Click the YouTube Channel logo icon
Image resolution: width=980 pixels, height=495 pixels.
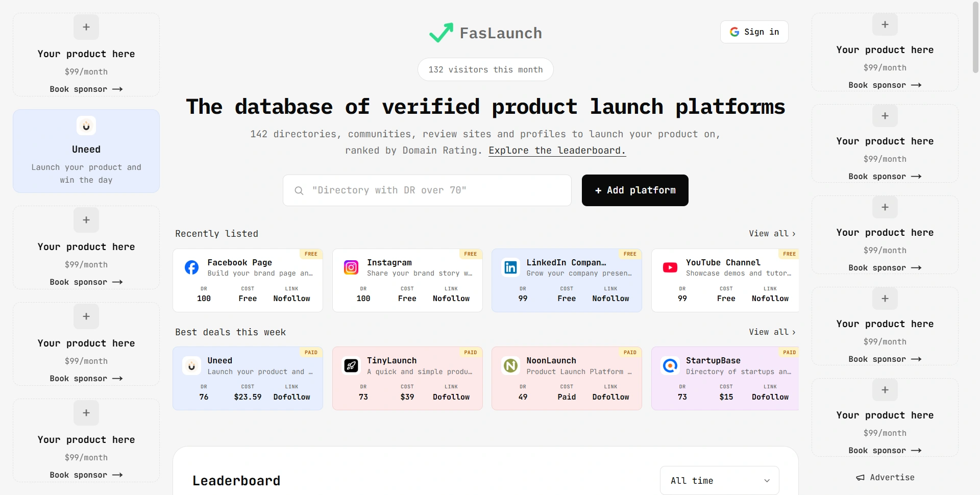click(670, 267)
